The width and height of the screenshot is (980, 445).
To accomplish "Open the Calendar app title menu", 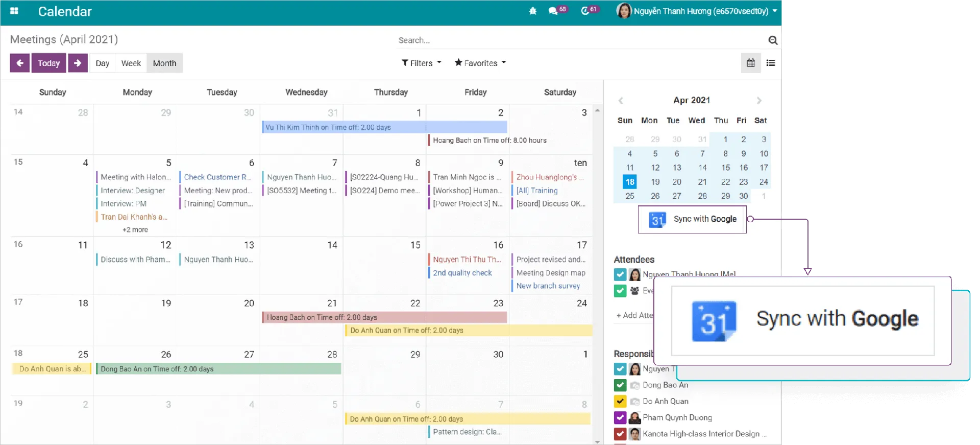I will 65,11.
